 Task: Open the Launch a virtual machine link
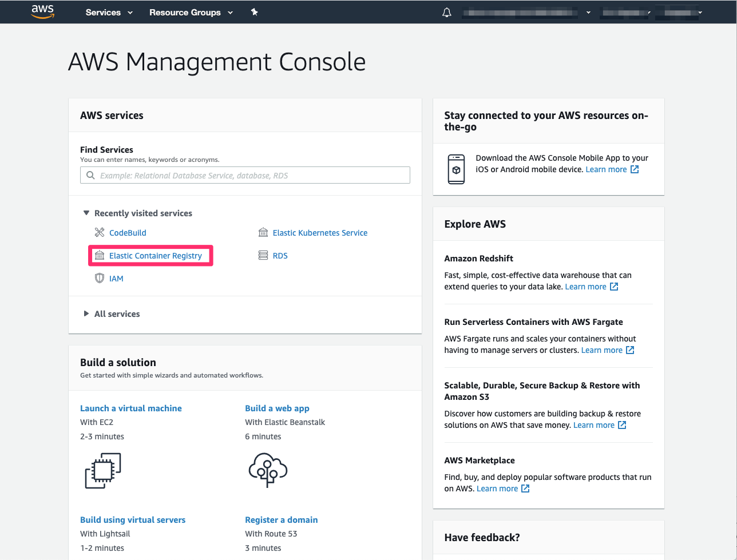130,408
